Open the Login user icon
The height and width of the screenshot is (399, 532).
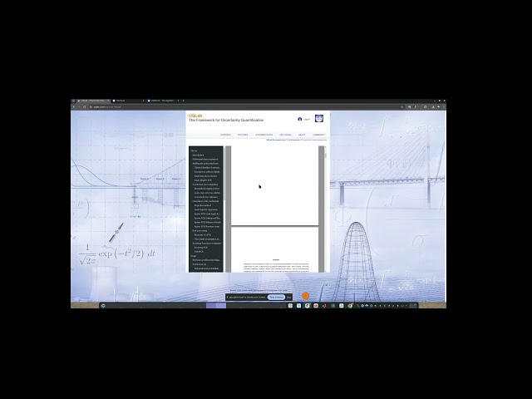click(x=299, y=119)
